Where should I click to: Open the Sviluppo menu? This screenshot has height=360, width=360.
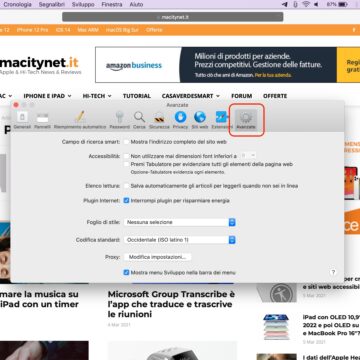click(x=83, y=4)
